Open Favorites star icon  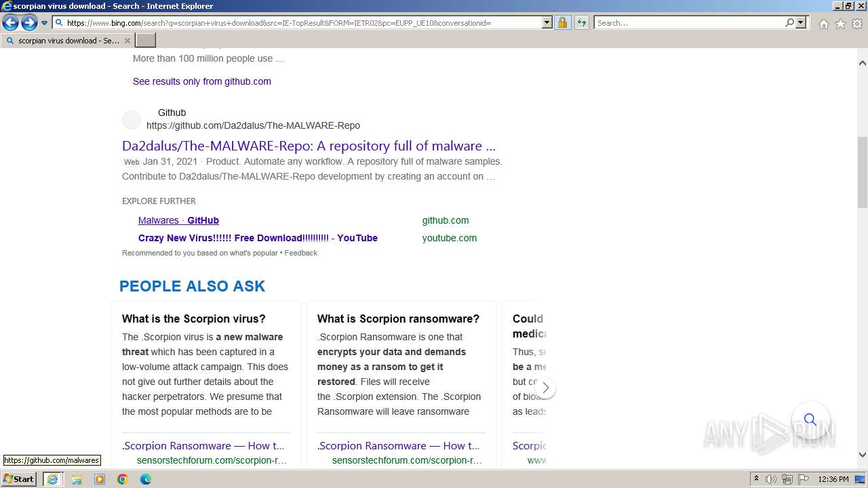pos(840,24)
